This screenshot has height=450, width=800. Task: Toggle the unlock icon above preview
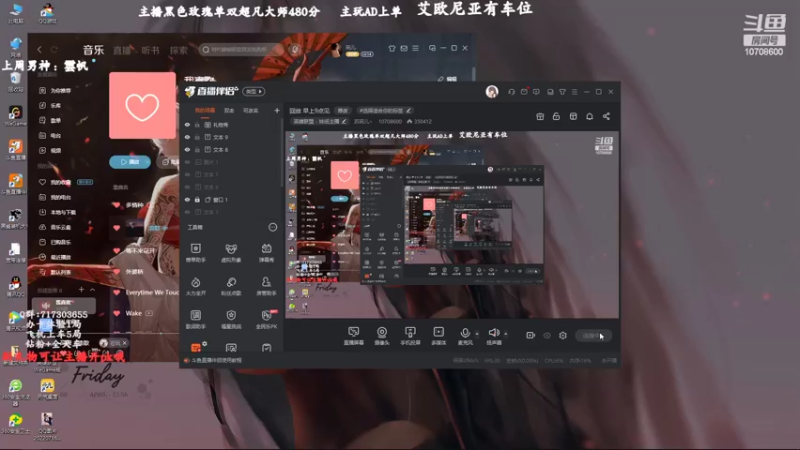click(556, 116)
